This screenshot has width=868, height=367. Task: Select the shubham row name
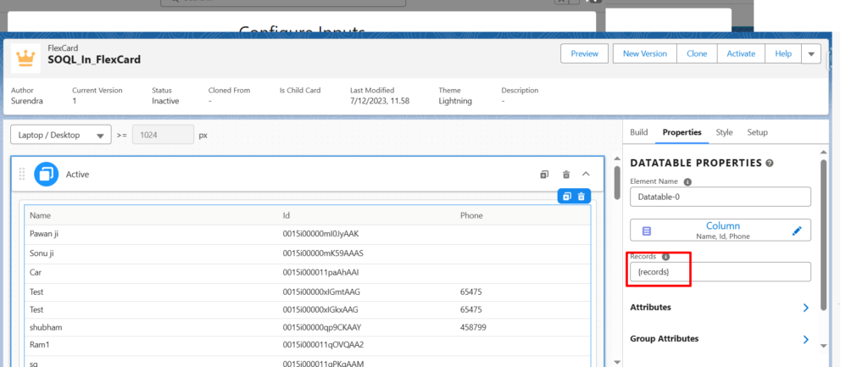tap(46, 327)
